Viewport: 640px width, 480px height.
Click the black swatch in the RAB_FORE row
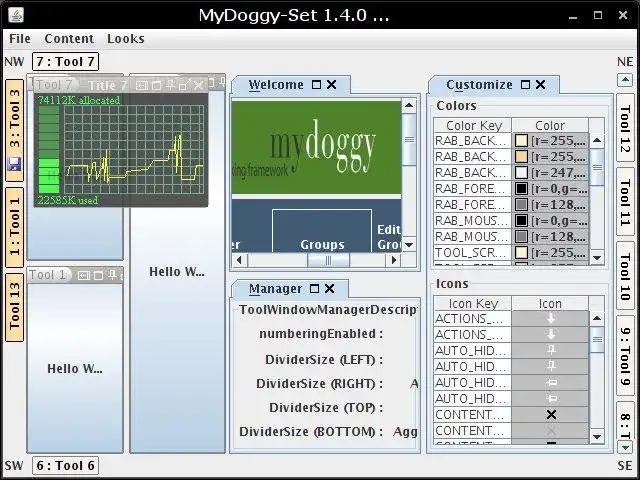tap(521, 189)
